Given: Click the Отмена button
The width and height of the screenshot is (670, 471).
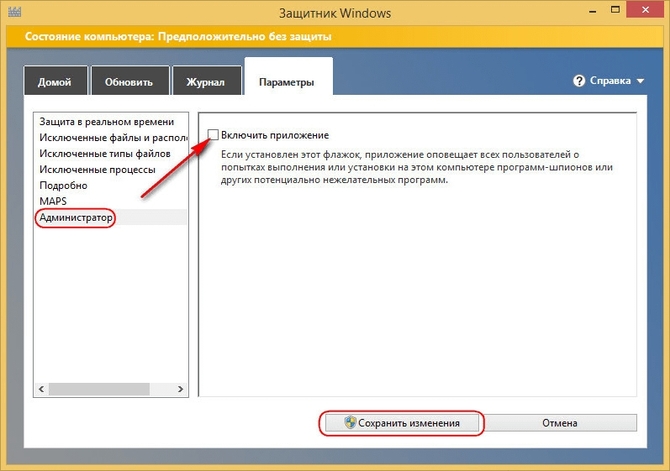Looking at the screenshot, I should 559,423.
